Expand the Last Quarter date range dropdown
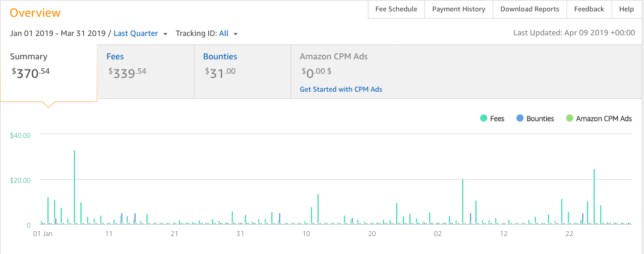The height and width of the screenshot is (254, 644). click(x=140, y=34)
